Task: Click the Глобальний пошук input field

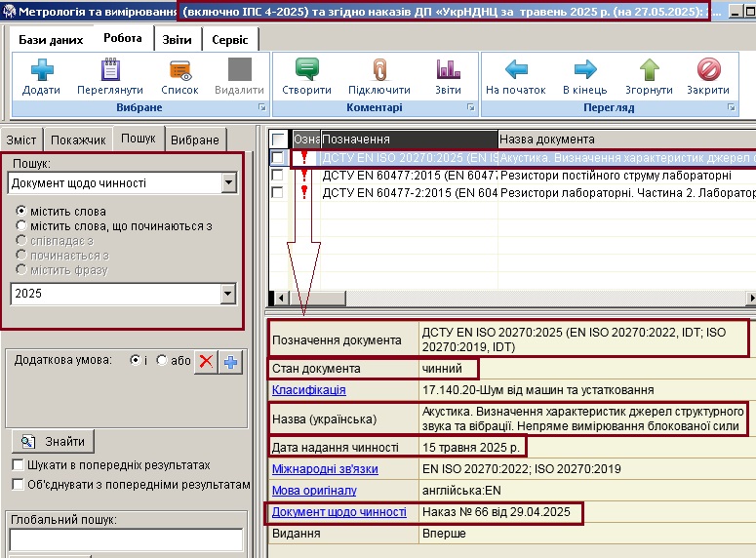Action: 126,539
